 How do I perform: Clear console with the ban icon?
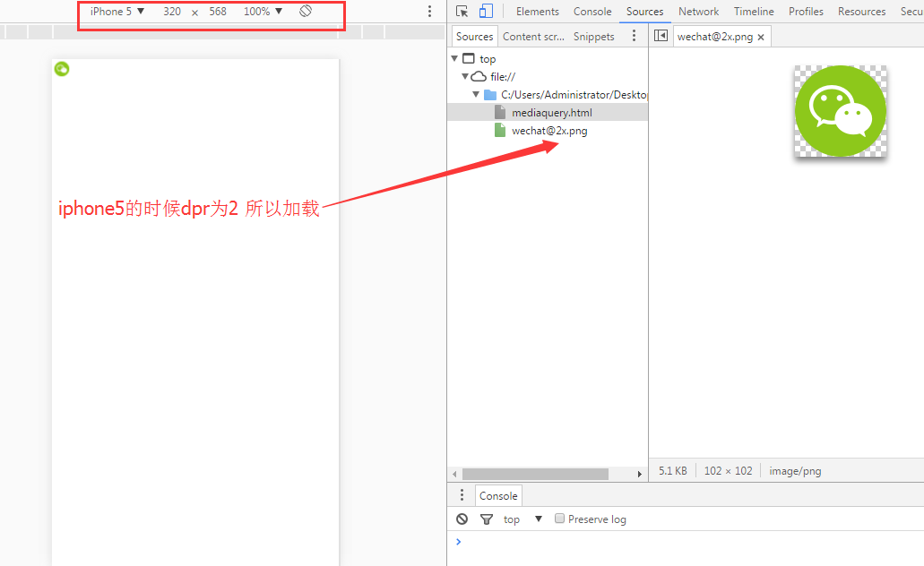coord(462,519)
